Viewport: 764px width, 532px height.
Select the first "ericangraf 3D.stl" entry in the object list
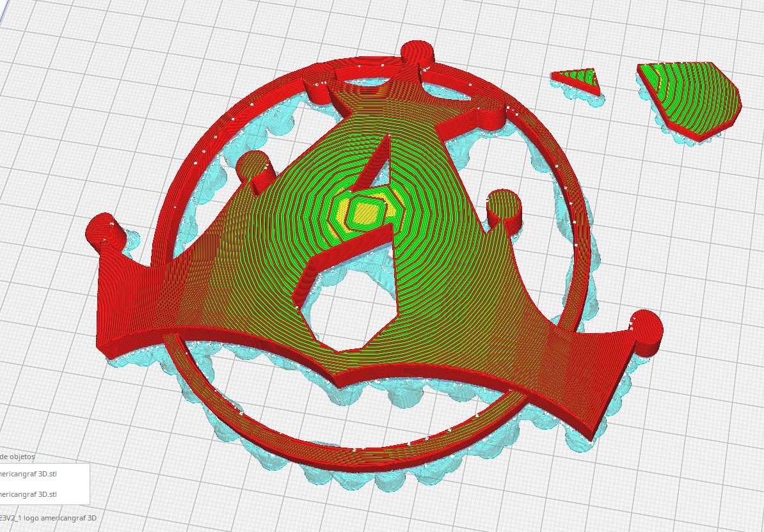click(28, 474)
